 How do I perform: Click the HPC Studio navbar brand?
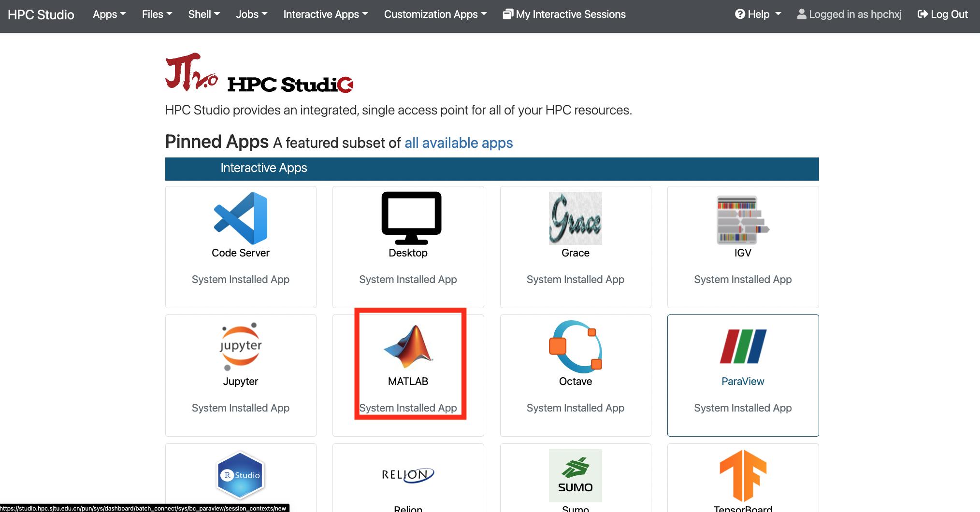(41, 14)
